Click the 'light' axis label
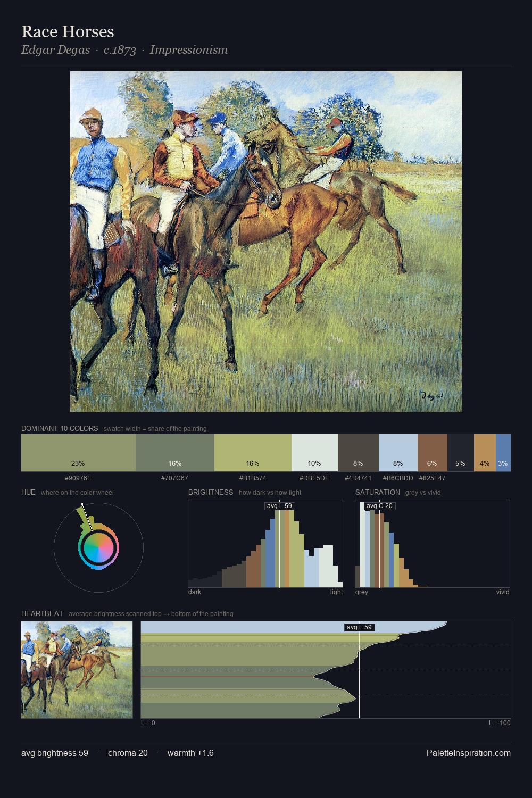 click(336, 592)
